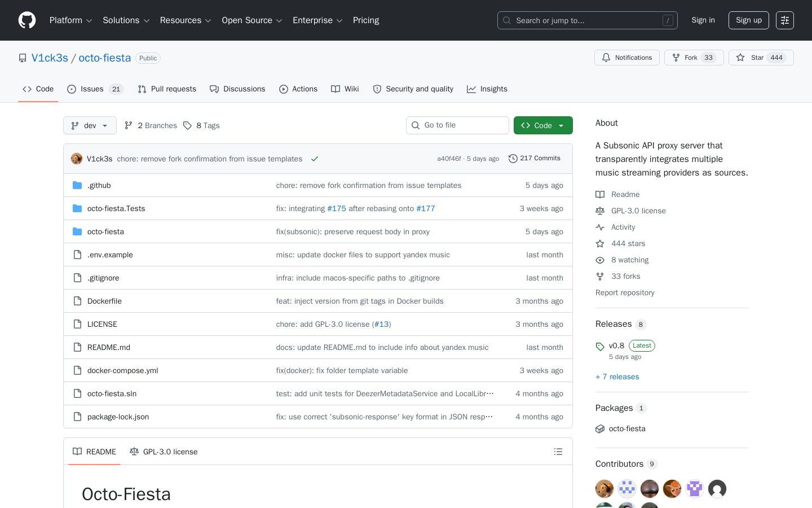Viewport: 812px width, 508px height.
Task: Switch to the Actions tab
Action: click(x=298, y=89)
